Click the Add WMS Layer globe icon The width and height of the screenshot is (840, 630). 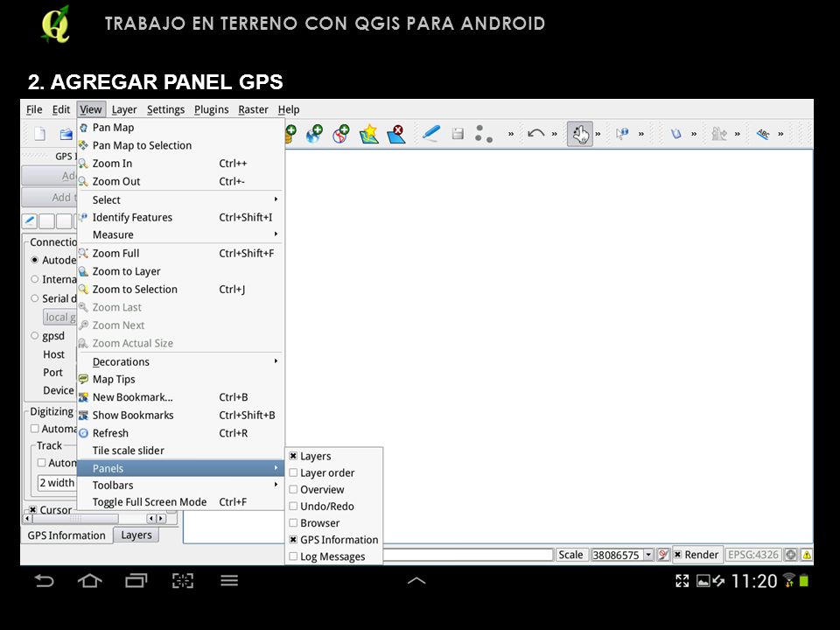tap(314, 133)
